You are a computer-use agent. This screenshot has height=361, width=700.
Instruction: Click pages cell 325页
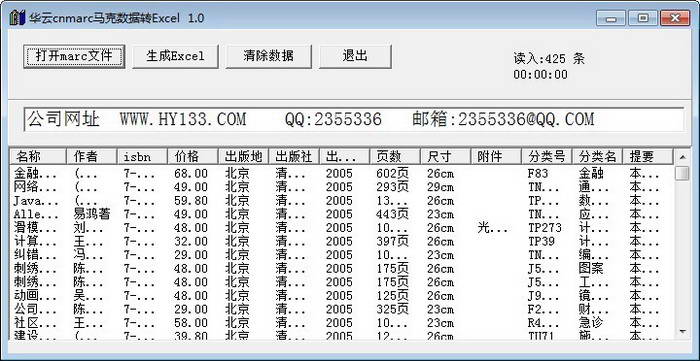(392, 309)
